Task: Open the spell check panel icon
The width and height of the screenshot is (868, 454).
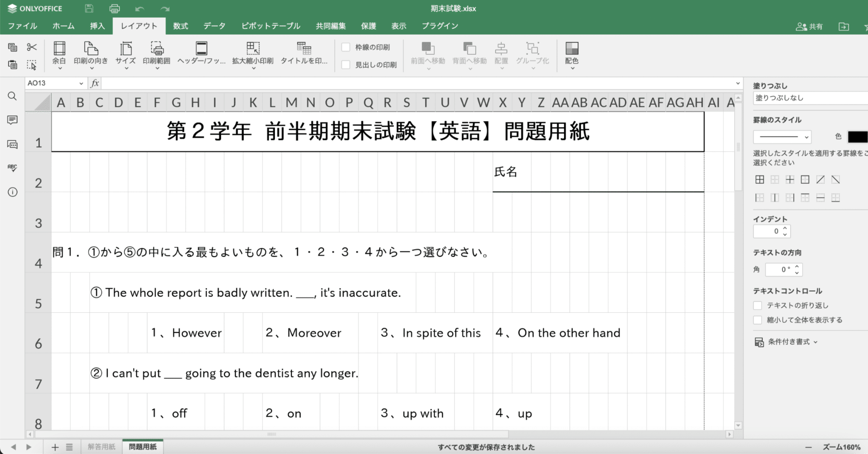Action: (12, 168)
